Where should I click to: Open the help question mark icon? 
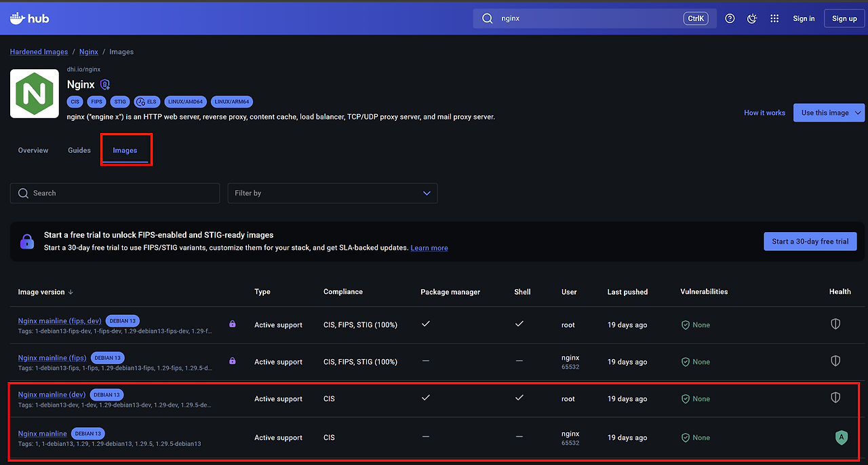pyautogui.click(x=730, y=18)
